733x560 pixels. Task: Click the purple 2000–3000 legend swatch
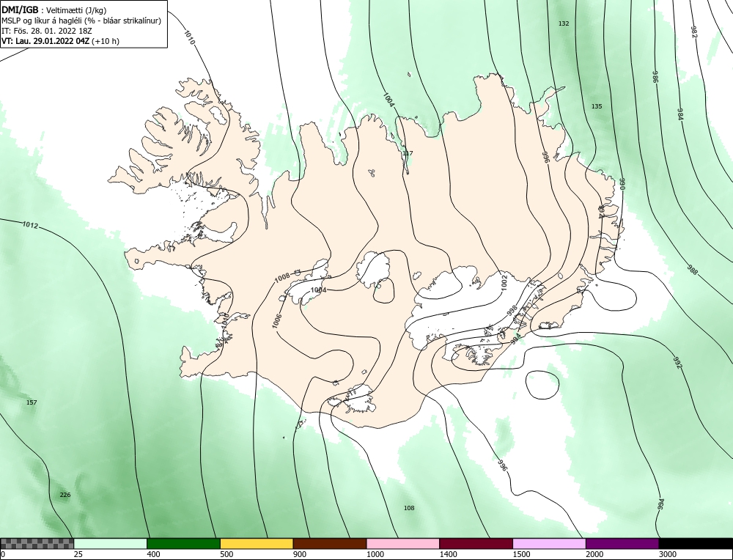[x=622, y=543]
